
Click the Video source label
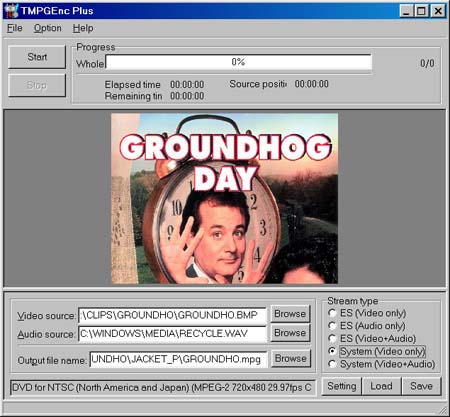click(x=47, y=316)
